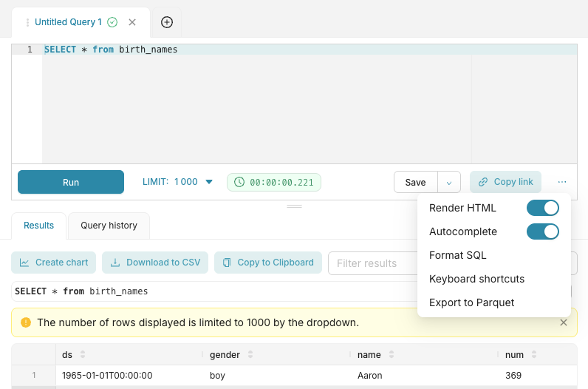The height and width of the screenshot is (389, 588).
Task: Dismiss the row limit warning banner
Action: pos(564,322)
